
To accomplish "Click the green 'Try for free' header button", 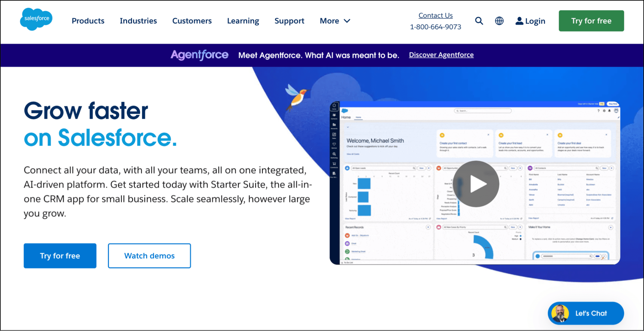I will click(591, 21).
